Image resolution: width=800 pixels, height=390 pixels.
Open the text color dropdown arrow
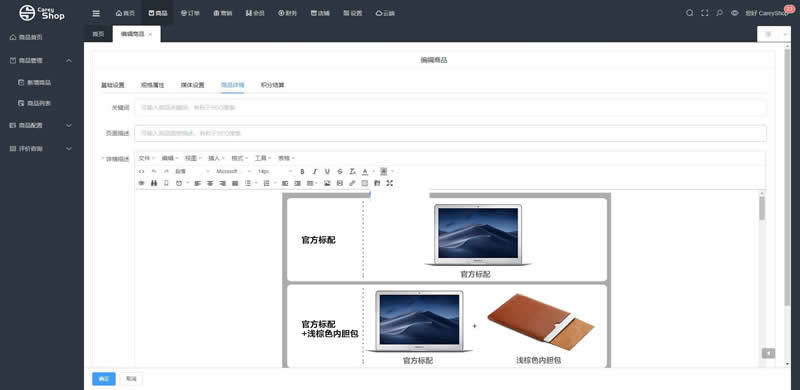pos(373,172)
